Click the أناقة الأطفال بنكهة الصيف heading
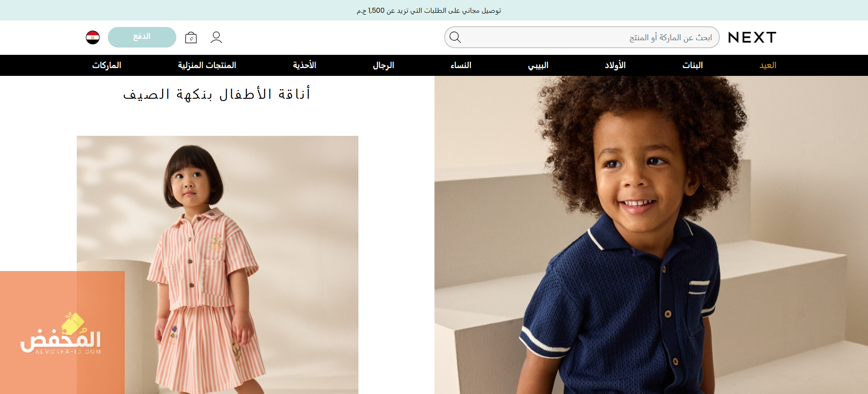This screenshot has width=868, height=394. tap(217, 94)
